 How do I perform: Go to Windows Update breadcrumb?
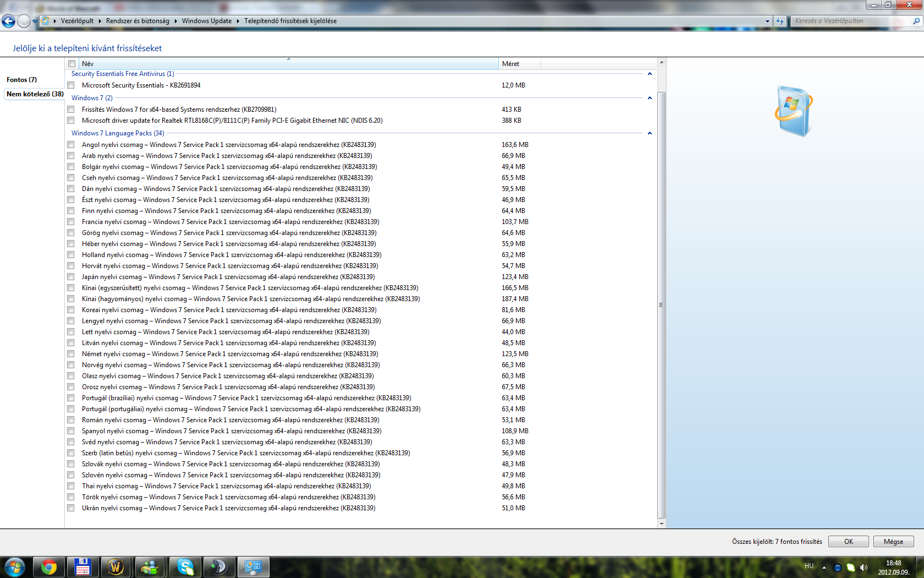click(207, 21)
